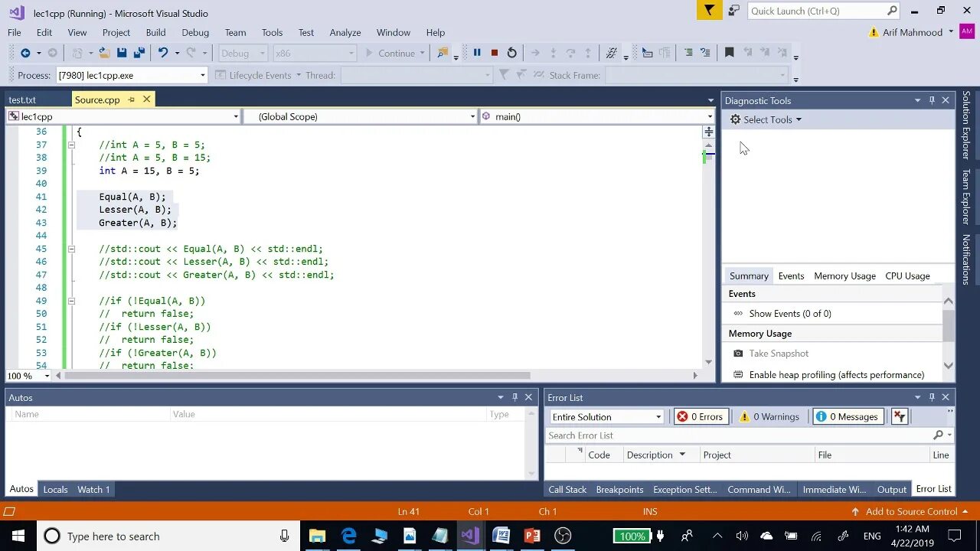Open the Description column filter dropdown
The width and height of the screenshot is (980, 551).
[x=682, y=455]
